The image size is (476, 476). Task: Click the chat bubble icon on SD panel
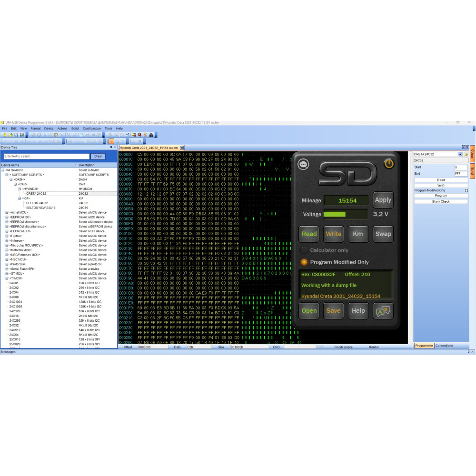(303, 164)
